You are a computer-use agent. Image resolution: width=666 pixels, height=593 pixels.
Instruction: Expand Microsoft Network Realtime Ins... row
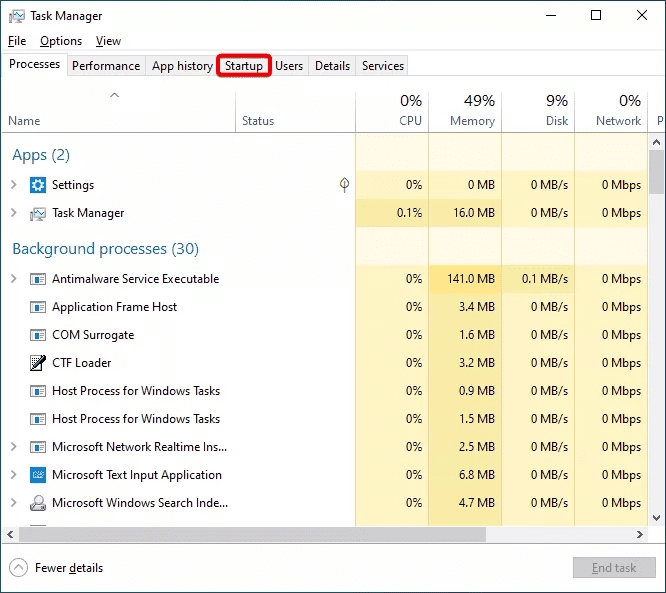pos(14,447)
